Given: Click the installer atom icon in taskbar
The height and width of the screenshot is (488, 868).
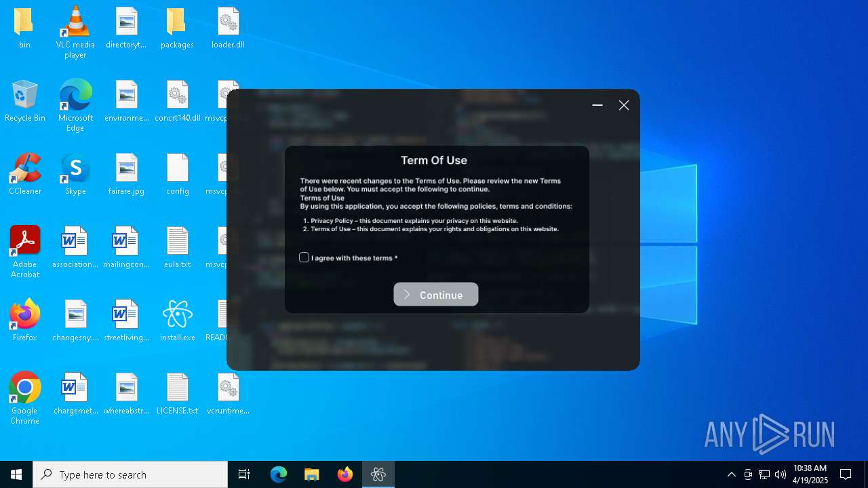Looking at the screenshot, I should [x=378, y=474].
